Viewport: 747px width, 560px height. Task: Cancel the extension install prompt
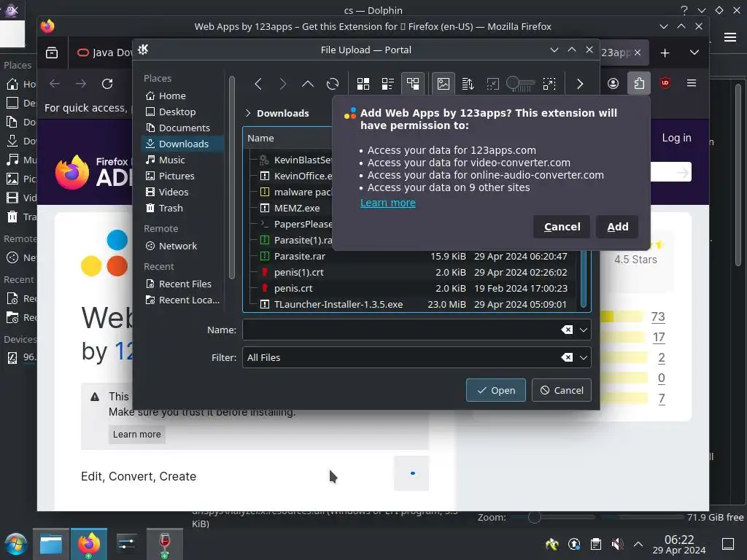click(x=562, y=227)
